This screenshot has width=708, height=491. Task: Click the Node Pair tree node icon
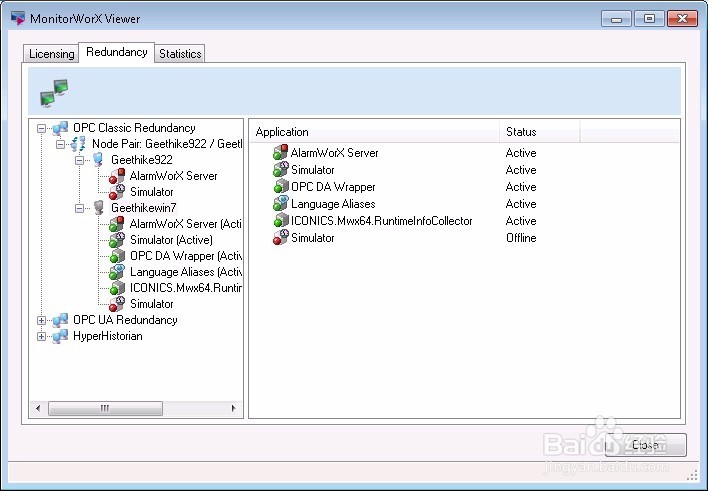78,144
